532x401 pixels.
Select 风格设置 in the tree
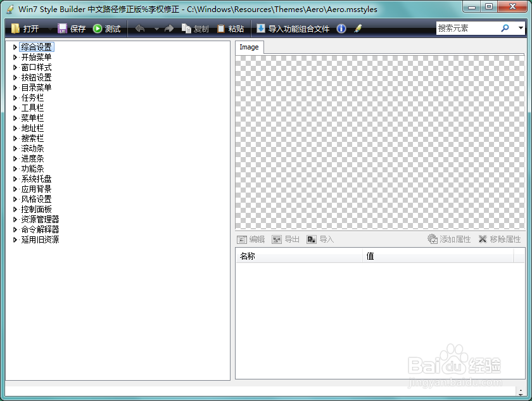coord(36,199)
